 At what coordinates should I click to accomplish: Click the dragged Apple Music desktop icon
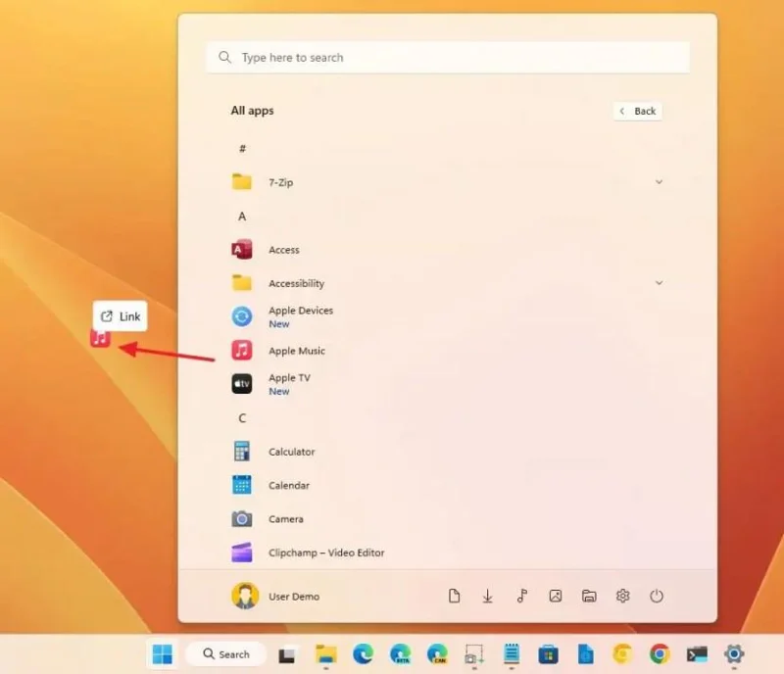pos(100,338)
